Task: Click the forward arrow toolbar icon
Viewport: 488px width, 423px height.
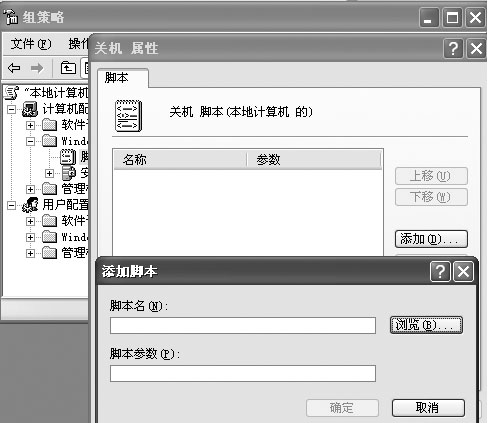Action: [x=37, y=68]
